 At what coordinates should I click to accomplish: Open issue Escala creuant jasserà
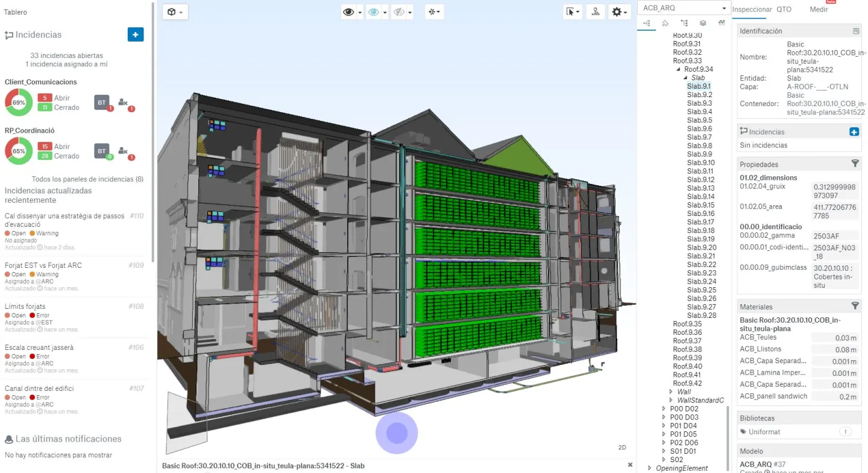(x=39, y=348)
